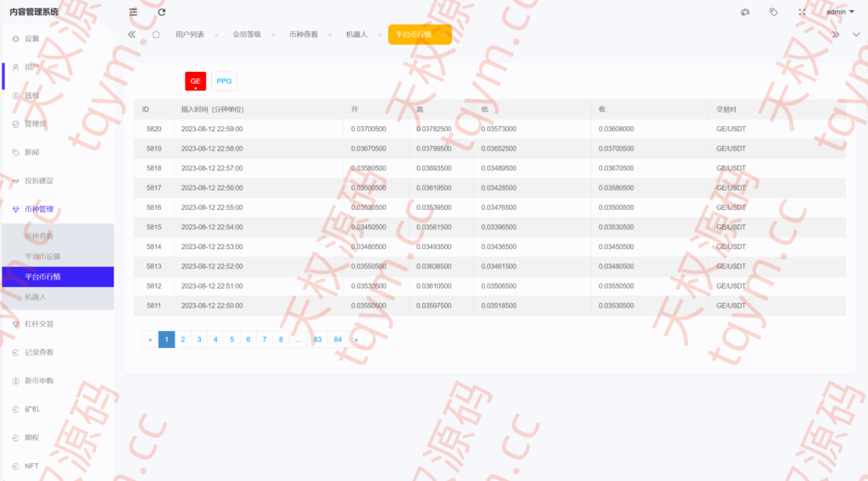Viewport: 868px width, 481px height.
Task: Click the ID column header
Action: pos(146,109)
